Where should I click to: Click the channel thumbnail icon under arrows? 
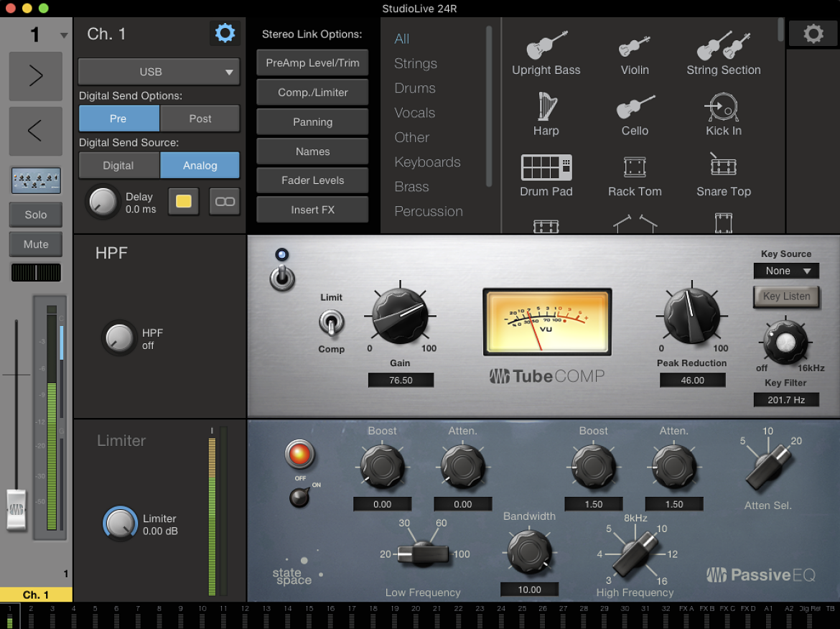pos(36,180)
